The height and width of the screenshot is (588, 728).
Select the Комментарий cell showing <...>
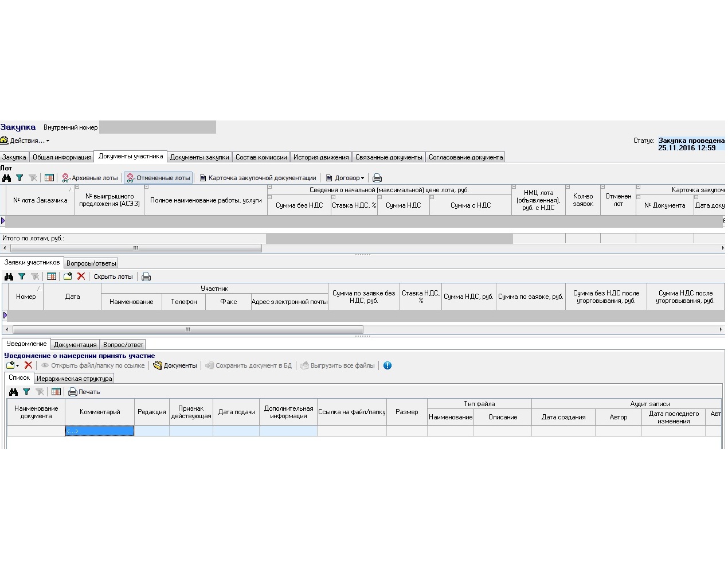[x=100, y=431]
